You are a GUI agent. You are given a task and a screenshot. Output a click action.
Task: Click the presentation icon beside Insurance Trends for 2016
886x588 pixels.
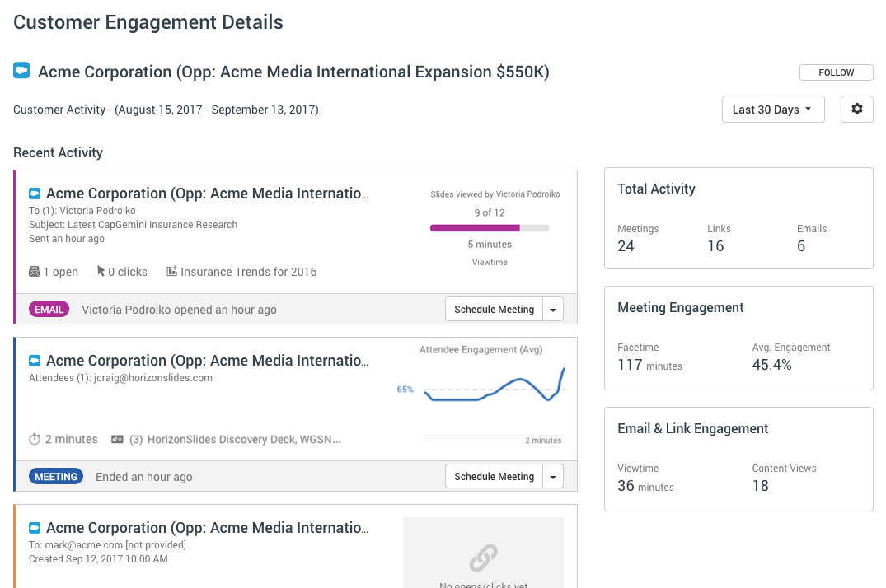tap(171, 272)
